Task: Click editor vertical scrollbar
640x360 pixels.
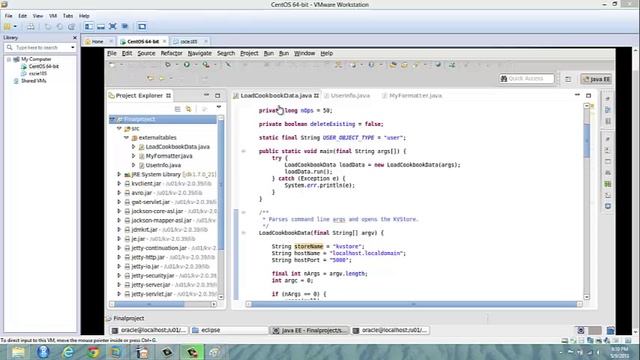Action: (587, 141)
